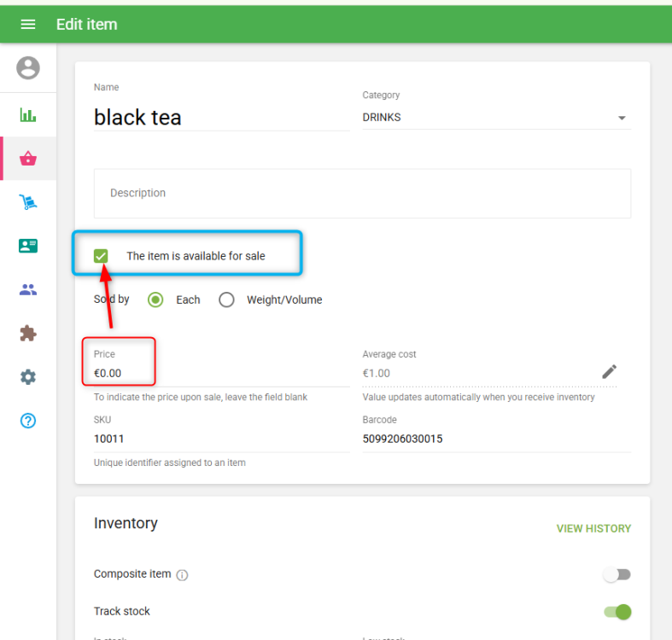Open the Customers ID card icon
Screen dimensions: 672x640
coord(28,246)
